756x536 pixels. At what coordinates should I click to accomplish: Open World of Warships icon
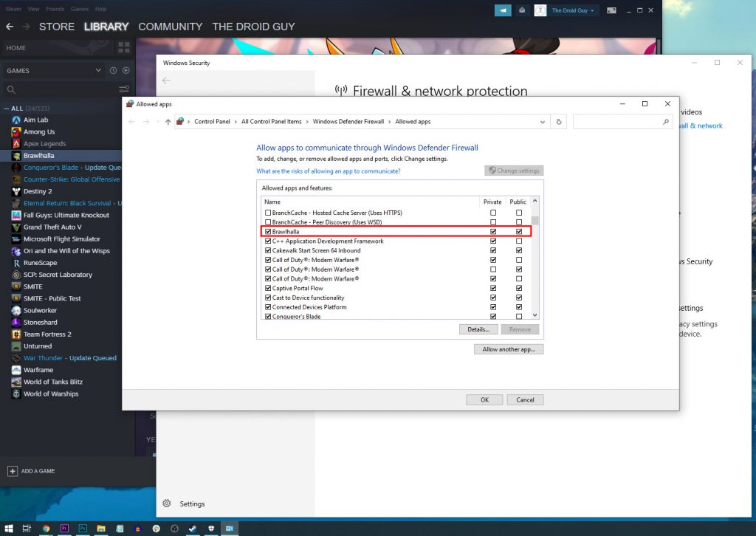pos(16,394)
